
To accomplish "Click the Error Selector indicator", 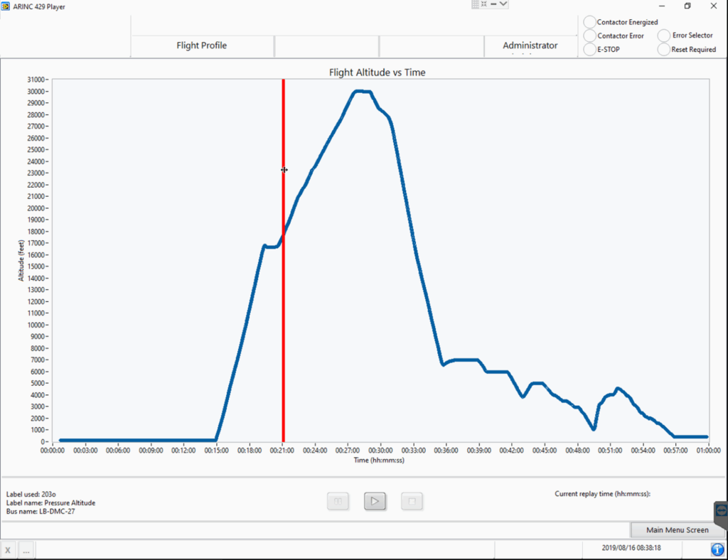I will [x=664, y=36].
